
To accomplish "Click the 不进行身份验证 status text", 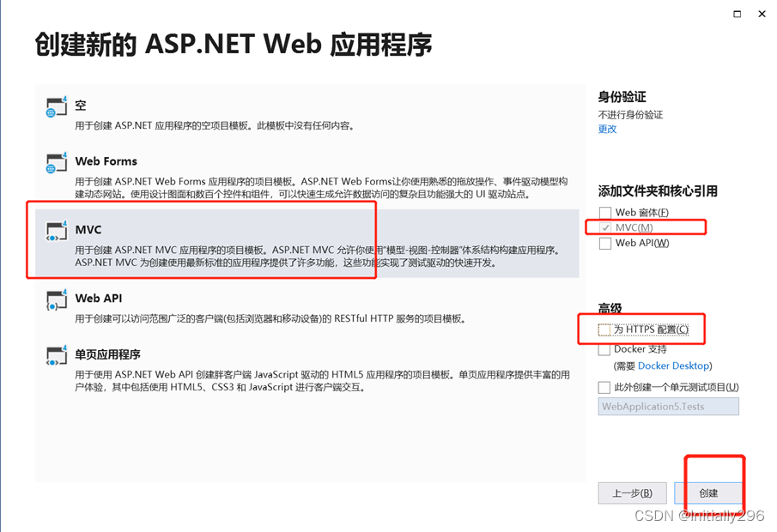I will [630, 115].
